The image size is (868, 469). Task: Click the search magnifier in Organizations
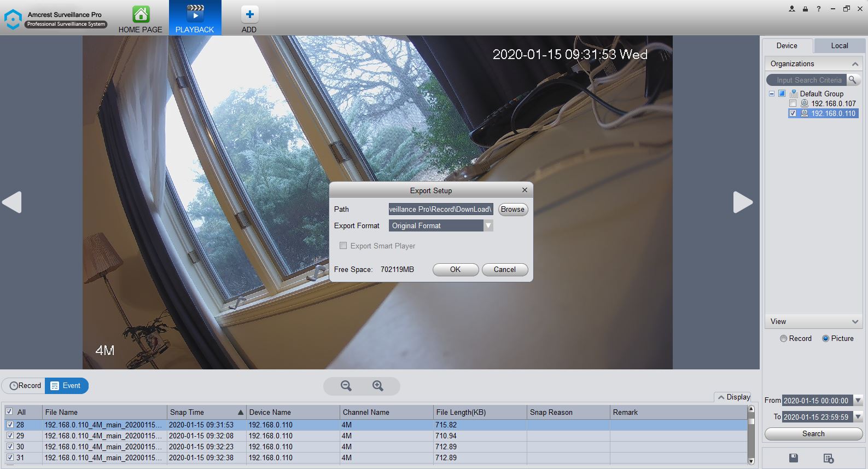pyautogui.click(x=852, y=80)
